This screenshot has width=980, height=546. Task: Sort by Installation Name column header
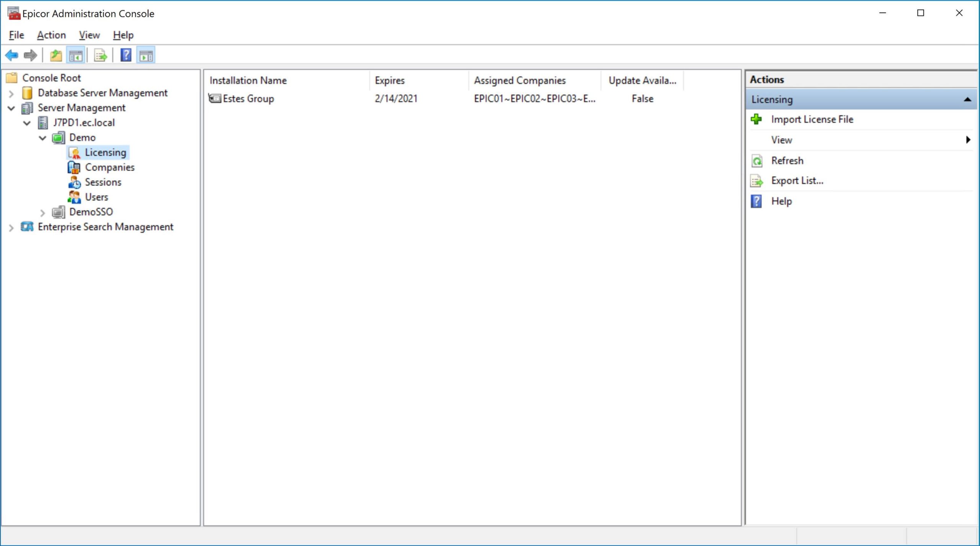287,80
